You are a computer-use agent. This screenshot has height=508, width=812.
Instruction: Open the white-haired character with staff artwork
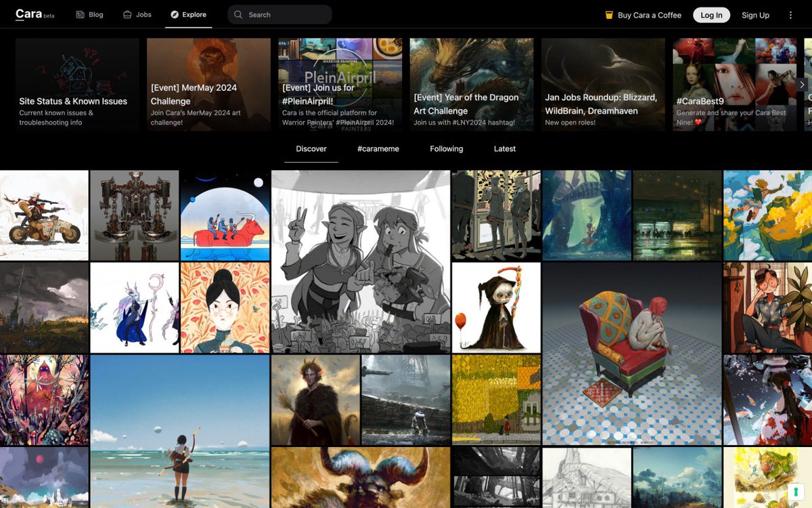[x=135, y=308]
